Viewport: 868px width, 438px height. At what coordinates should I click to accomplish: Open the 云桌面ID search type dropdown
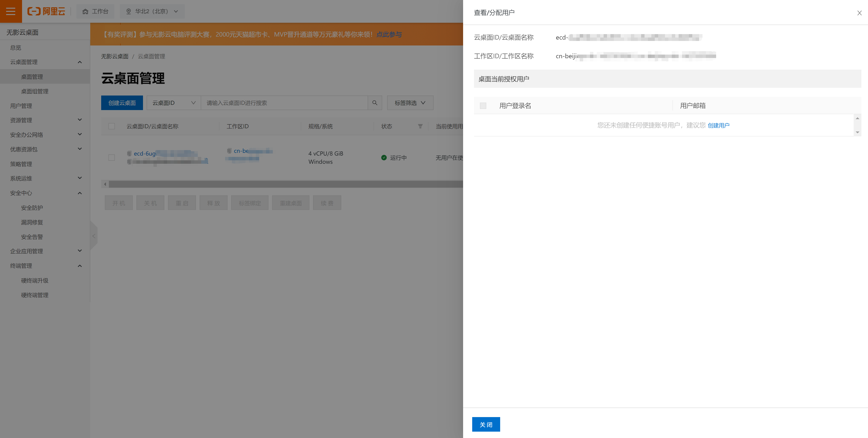coord(174,103)
